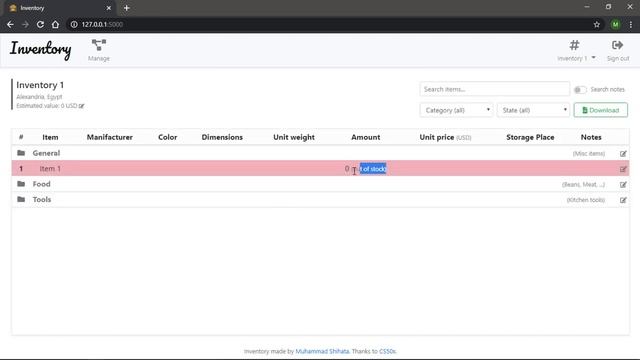640x360 pixels.
Task: Click the Unit weight column header
Action: click(294, 138)
